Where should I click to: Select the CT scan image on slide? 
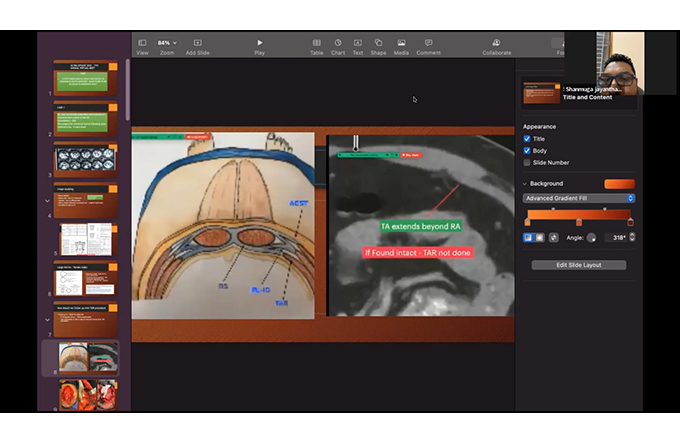tap(421, 226)
